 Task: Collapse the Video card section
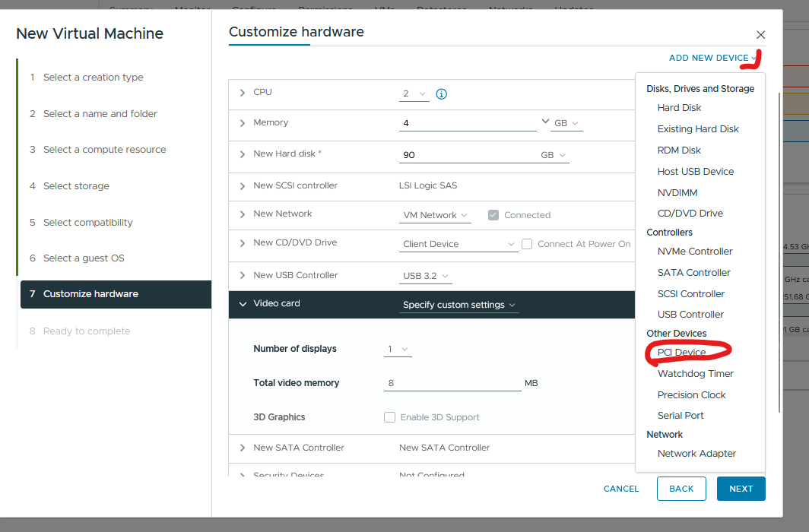pyautogui.click(x=243, y=304)
